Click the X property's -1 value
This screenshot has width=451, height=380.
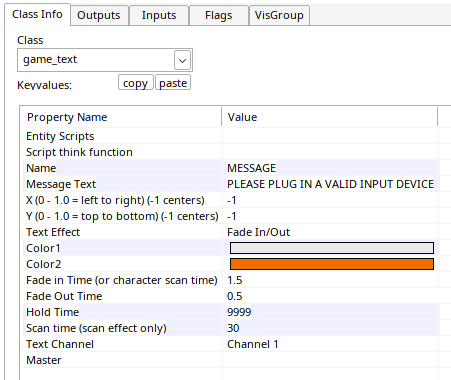click(232, 200)
